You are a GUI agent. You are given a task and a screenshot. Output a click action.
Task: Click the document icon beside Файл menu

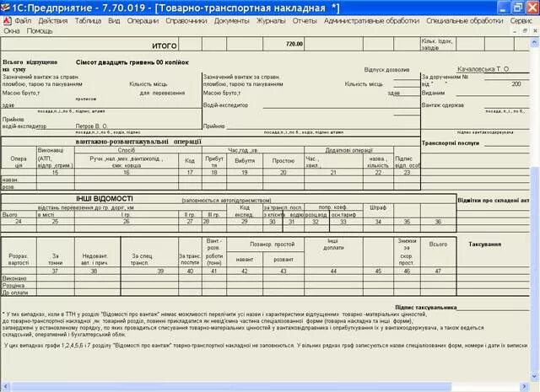7,21
